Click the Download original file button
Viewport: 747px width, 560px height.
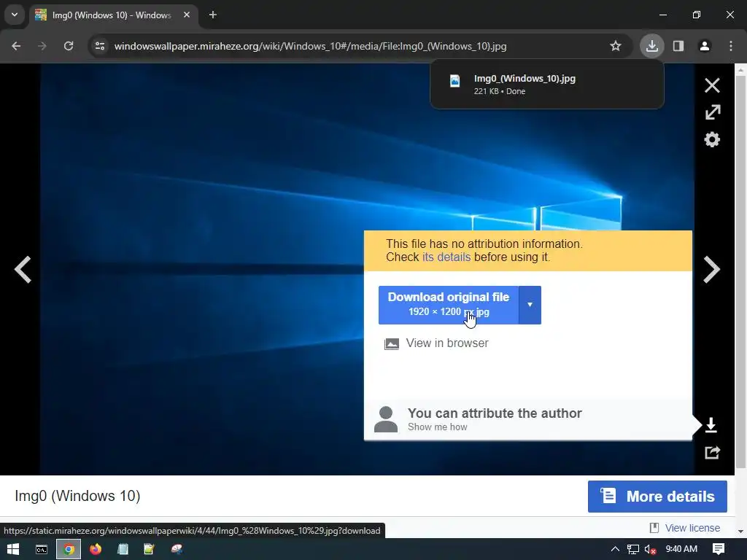[449, 305]
